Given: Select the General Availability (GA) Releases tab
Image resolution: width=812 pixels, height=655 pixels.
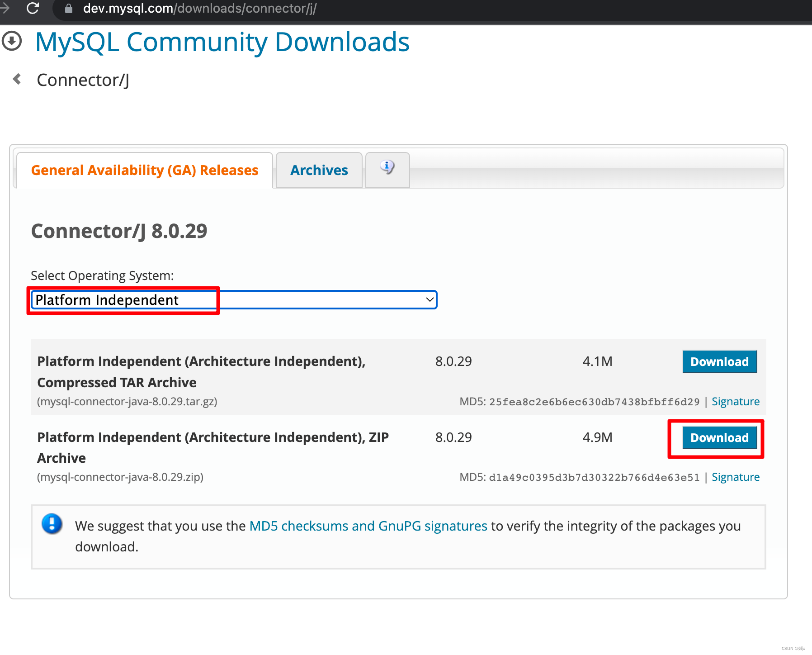Looking at the screenshot, I should (145, 170).
